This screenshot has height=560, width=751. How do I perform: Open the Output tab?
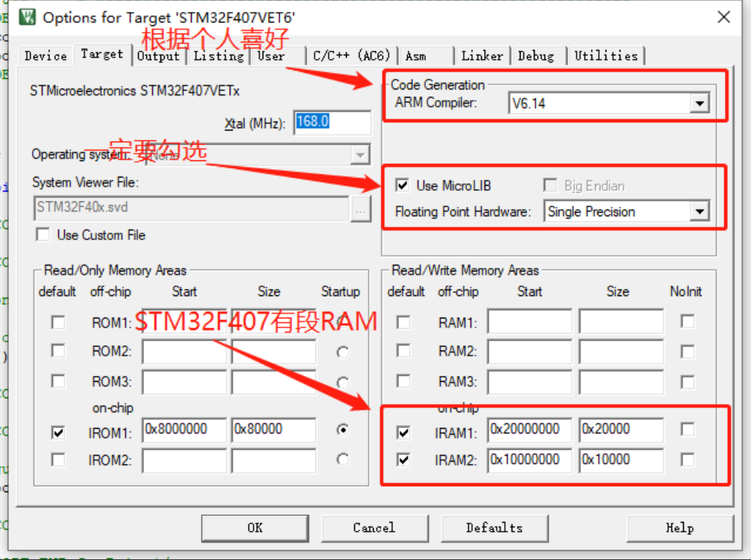159,56
